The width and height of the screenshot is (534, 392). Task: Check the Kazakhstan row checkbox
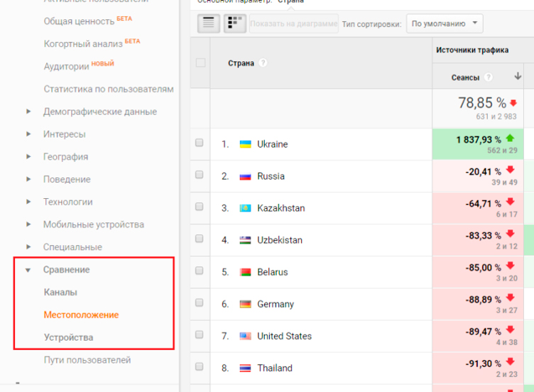200,207
